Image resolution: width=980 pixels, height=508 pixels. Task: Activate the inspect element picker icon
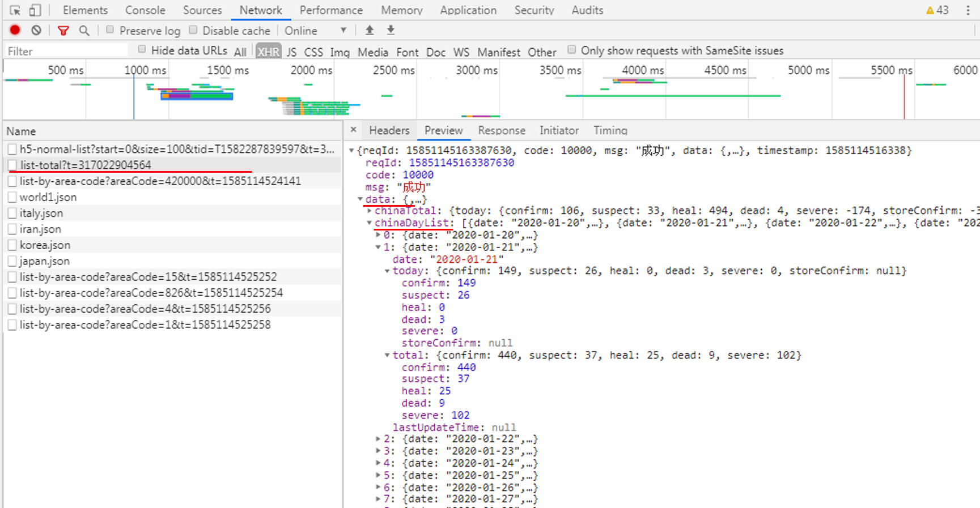[x=15, y=10]
